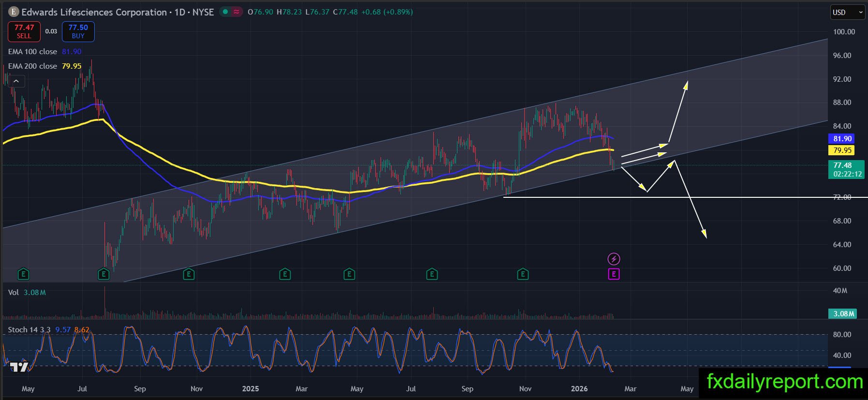Click the 72.00 price axis label

coord(842,197)
